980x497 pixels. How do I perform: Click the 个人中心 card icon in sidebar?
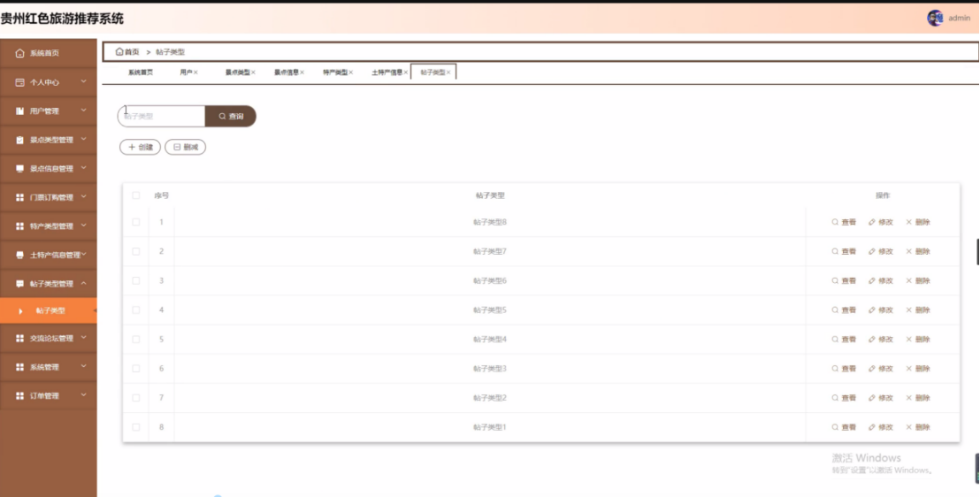20,82
